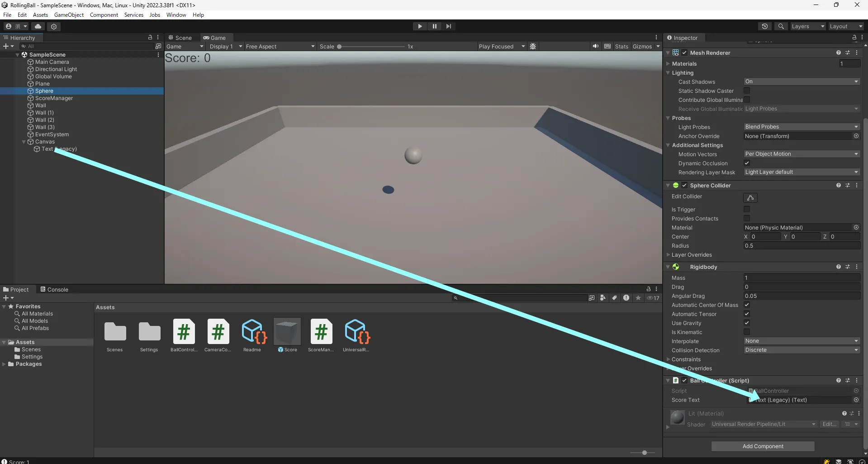
Task: Click the Edit Collider button icon
Action: pos(750,198)
